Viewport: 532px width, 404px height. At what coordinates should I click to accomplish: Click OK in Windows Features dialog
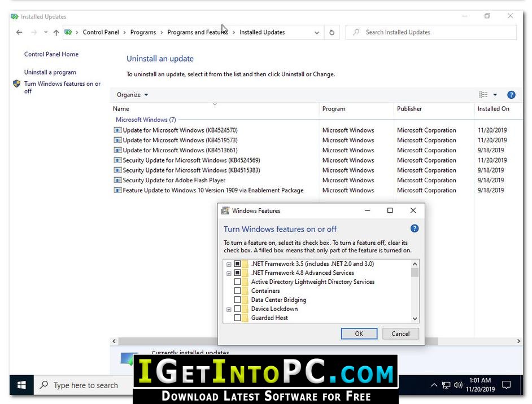[359, 333]
